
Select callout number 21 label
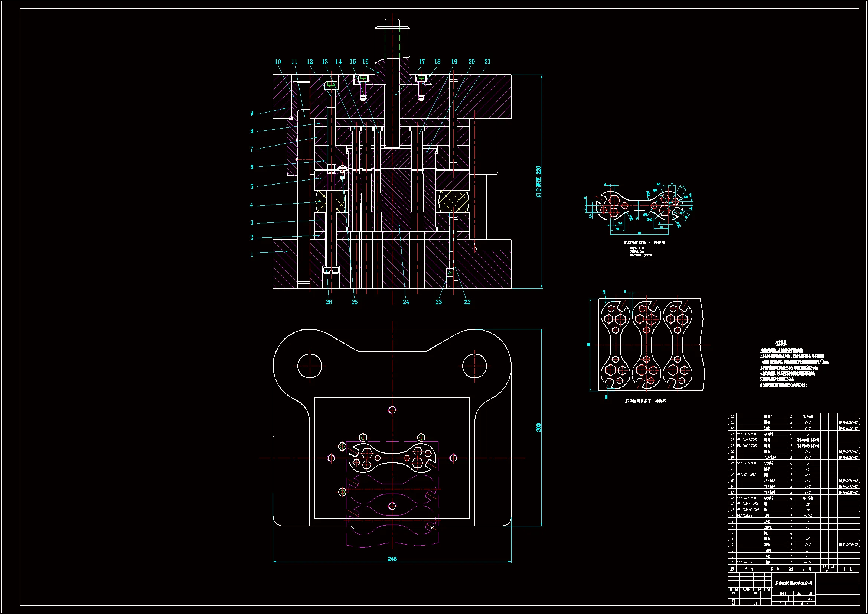click(487, 62)
